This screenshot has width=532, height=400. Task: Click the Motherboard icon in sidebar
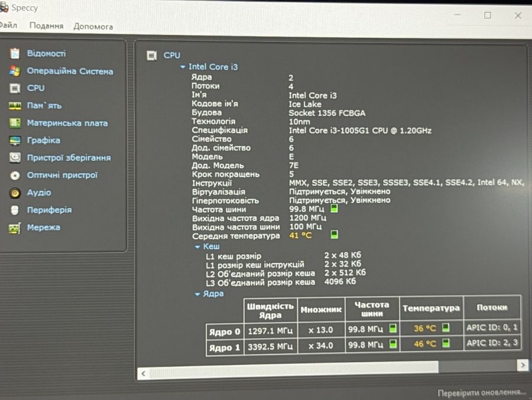(x=15, y=123)
